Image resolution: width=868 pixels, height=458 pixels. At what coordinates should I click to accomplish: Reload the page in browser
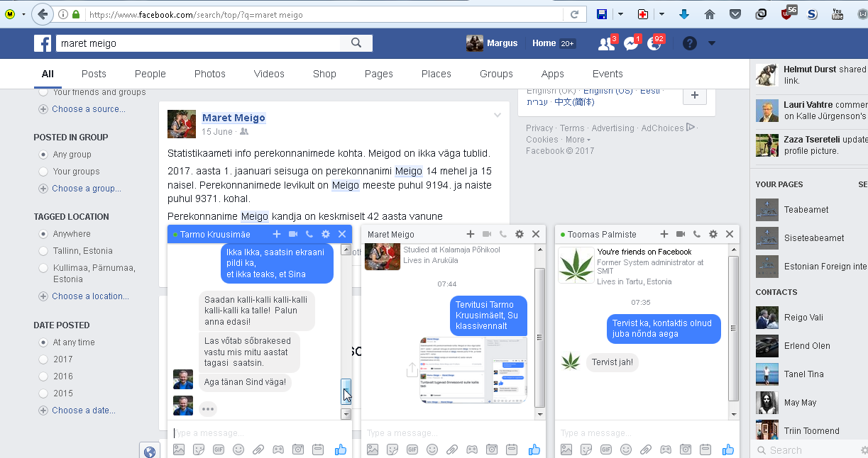coord(574,14)
